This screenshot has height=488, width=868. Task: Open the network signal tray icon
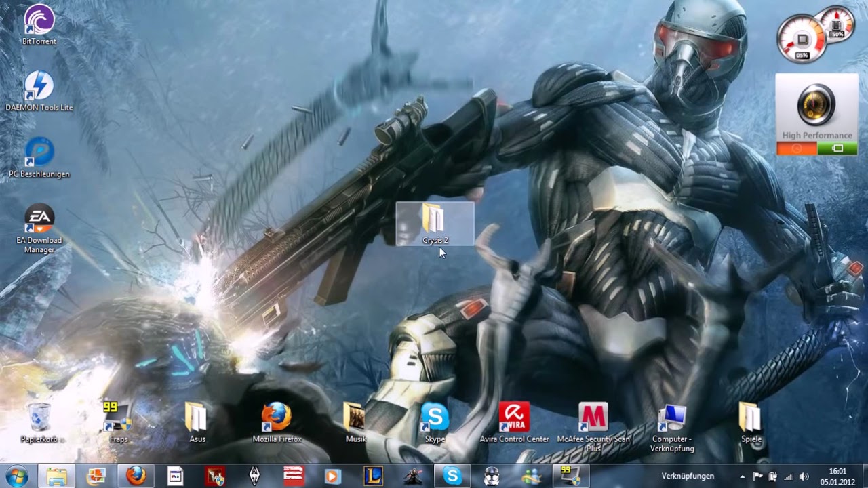(789, 476)
